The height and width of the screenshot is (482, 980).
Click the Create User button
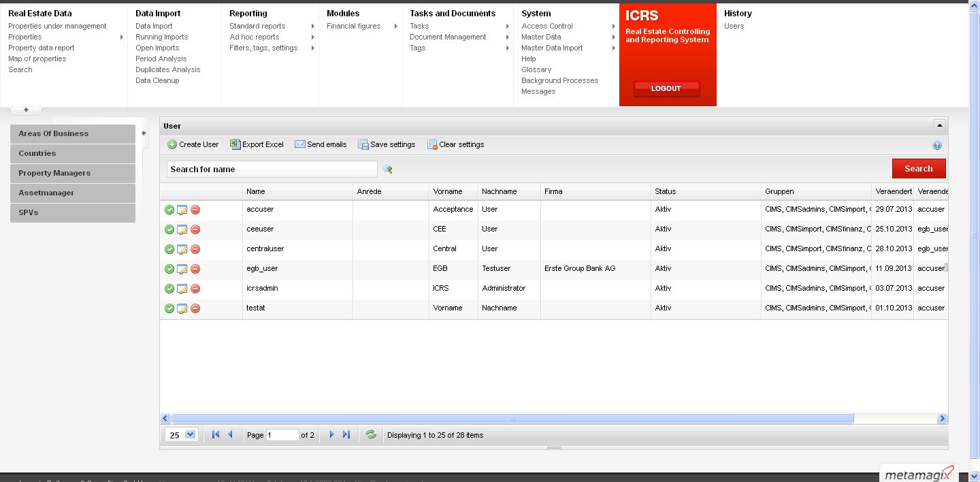[193, 144]
